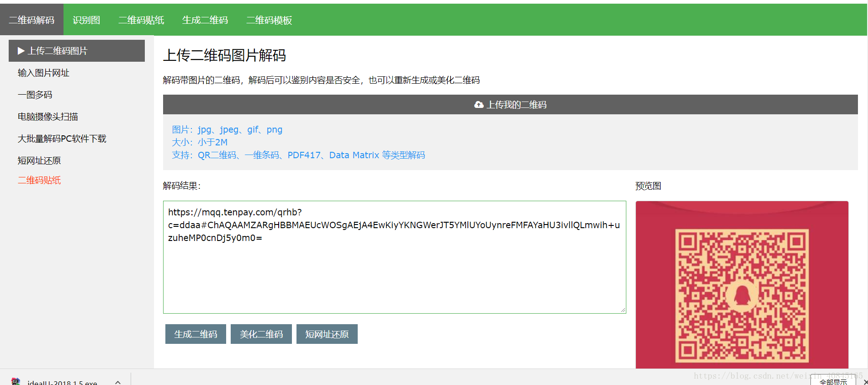Open the 二维码解码 tab

32,20
